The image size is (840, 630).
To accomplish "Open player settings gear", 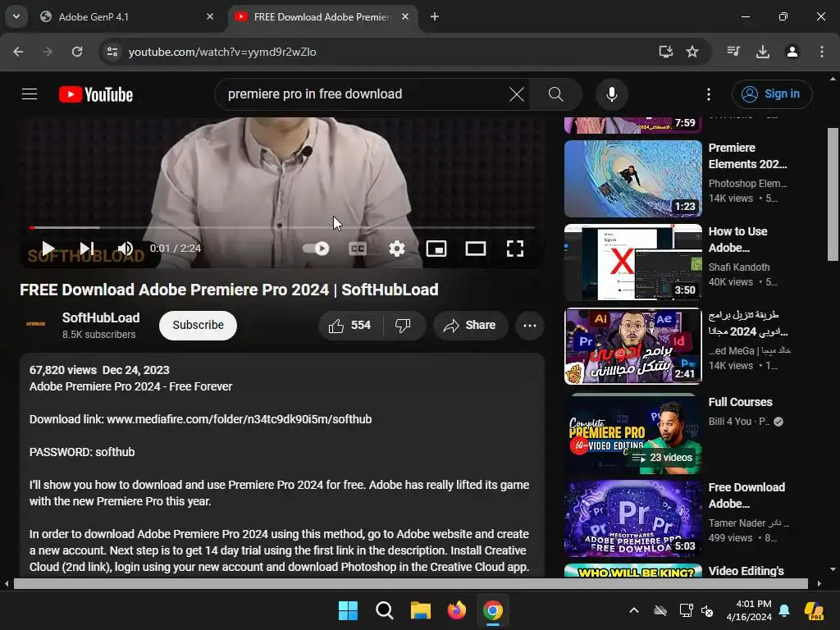I will (396, 248).
